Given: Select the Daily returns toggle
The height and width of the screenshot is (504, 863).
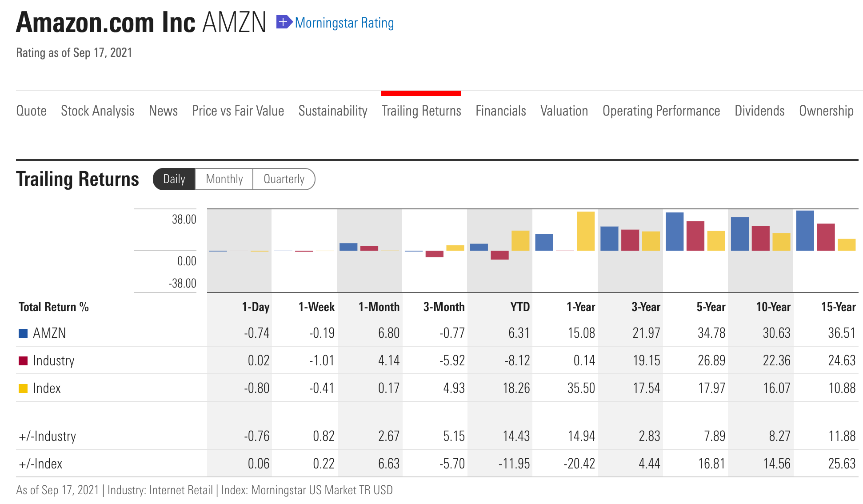Looking at the screenshot, I should click(x=174, y=179).
